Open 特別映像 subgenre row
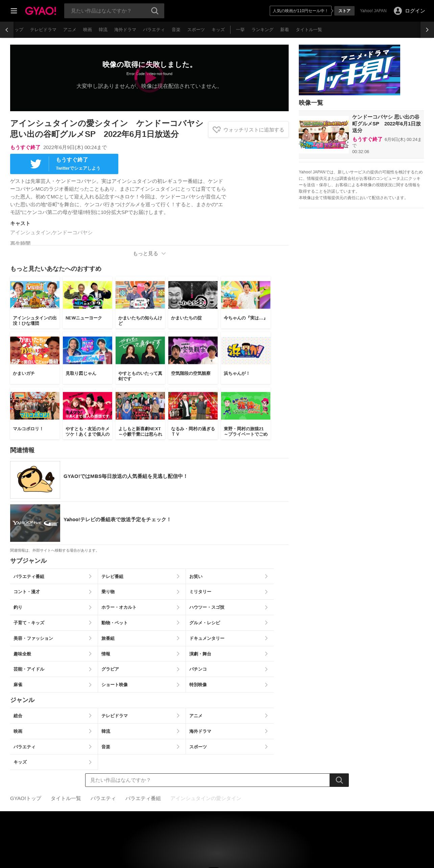The image size is (434, 868). click(230, 684)
